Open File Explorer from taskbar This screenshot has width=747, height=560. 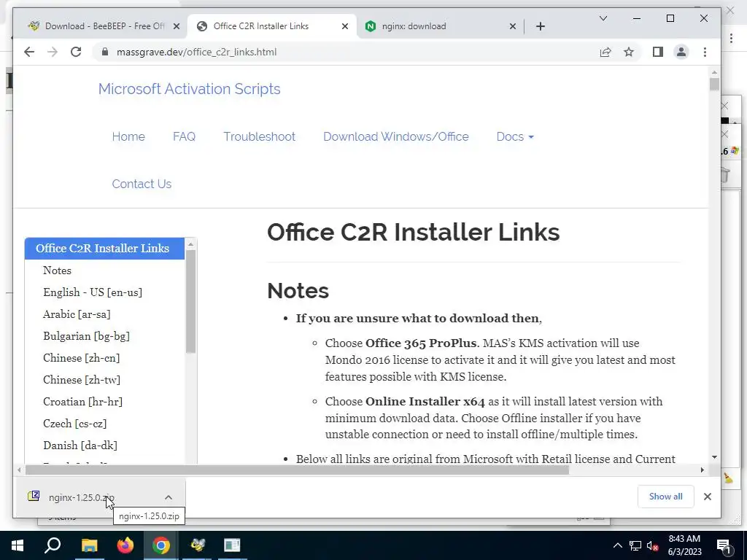point(89,545)
